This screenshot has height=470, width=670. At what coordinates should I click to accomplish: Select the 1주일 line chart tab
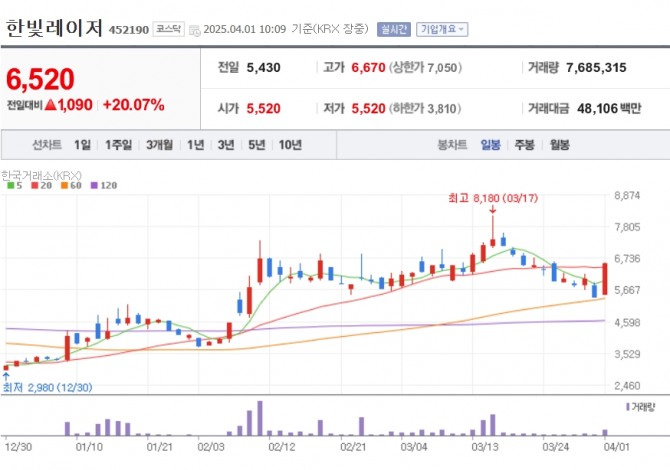[118, 145]
